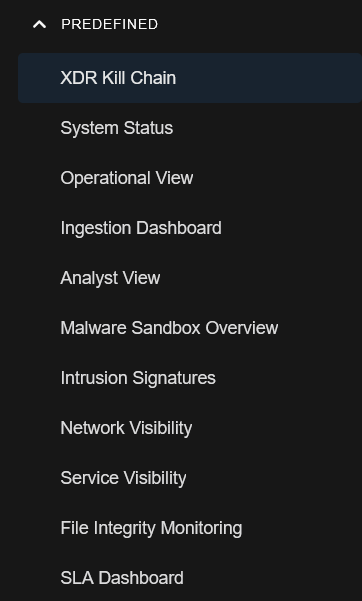This screenshot has height=601, width=362.
Task: Open the Operational View dashboard
Action: [127, 178]
